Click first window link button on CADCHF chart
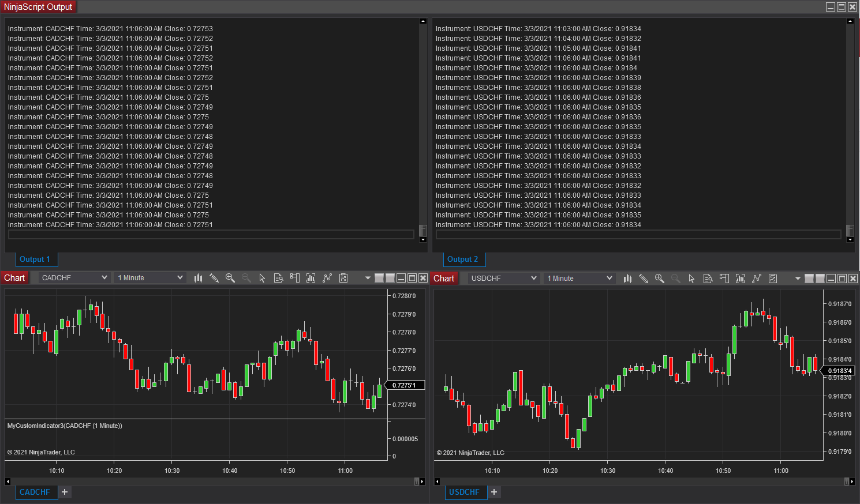Screen dimensions: 860x504 [x=379, y=278]
